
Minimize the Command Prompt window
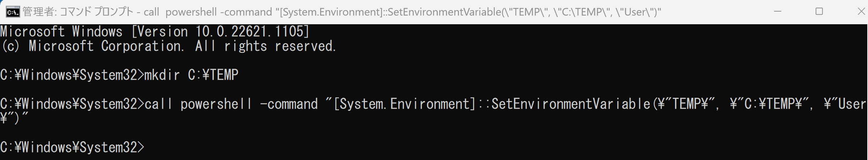point(778,12)
